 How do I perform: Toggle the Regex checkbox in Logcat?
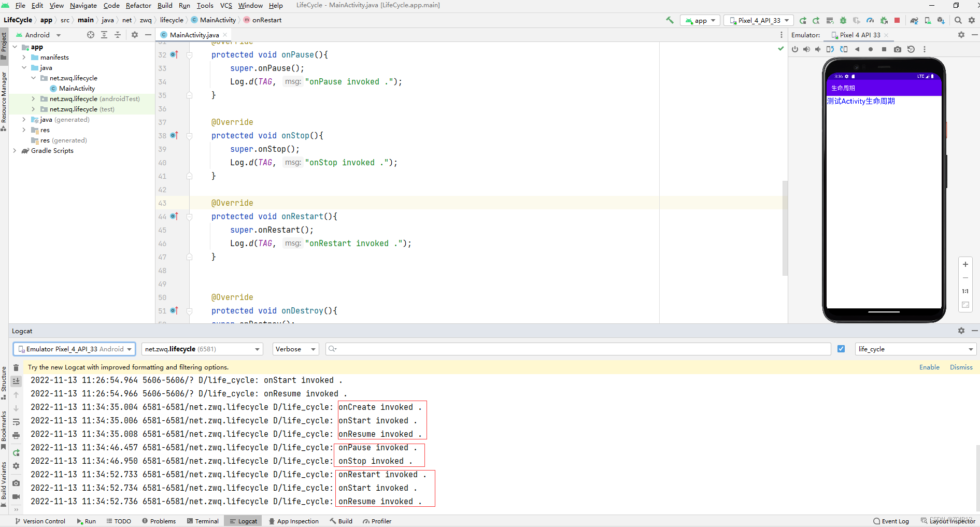841,349
